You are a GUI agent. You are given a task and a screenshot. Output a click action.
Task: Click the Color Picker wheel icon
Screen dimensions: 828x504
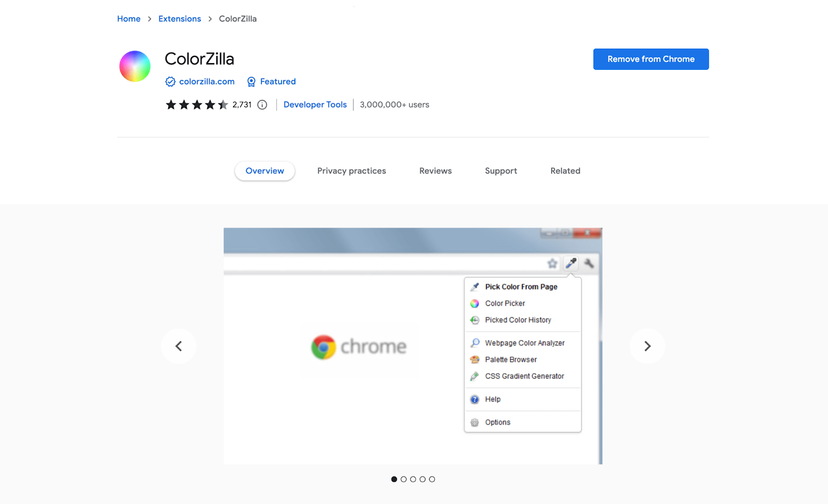pos(475,304)
